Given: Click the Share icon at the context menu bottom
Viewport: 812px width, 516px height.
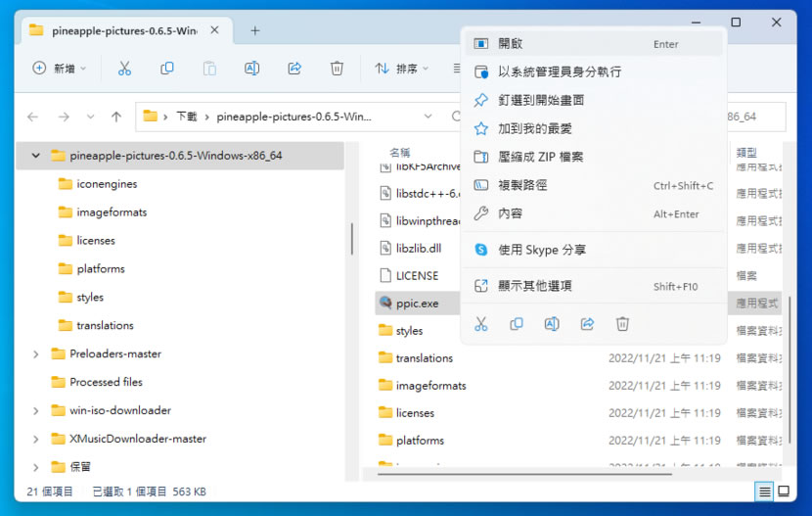Looking at the screenshot, I should (587, 324).
